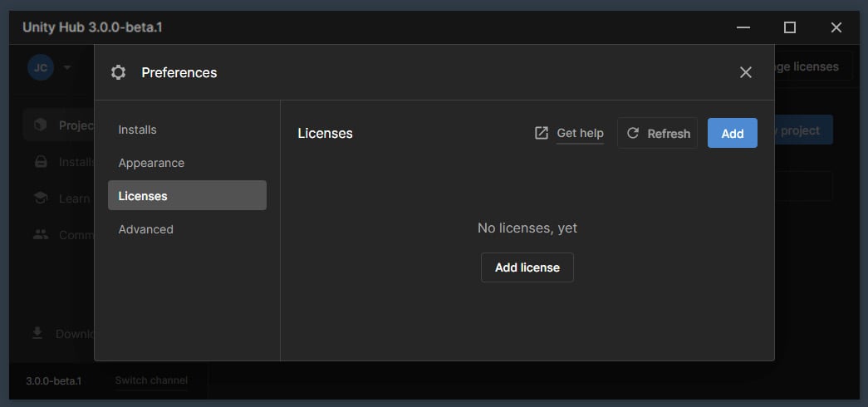This screenshot has width=868, height=407.
Task: Click the Preferences gear icon
Action: (118, 72)
